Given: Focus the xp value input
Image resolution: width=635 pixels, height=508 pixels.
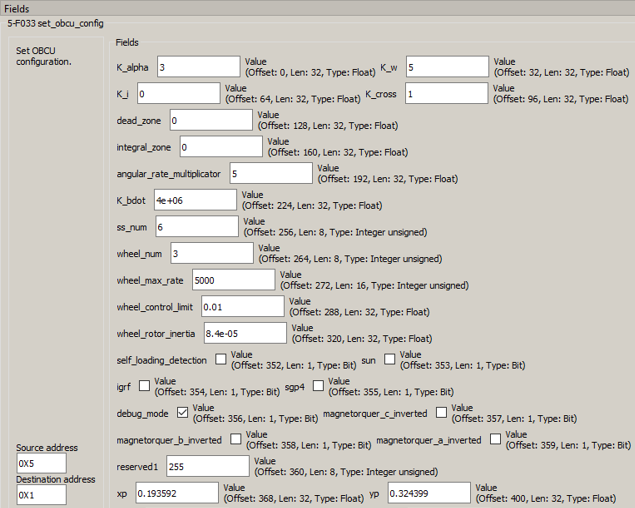Looking at the screenshot, I should tap(176, 493).
